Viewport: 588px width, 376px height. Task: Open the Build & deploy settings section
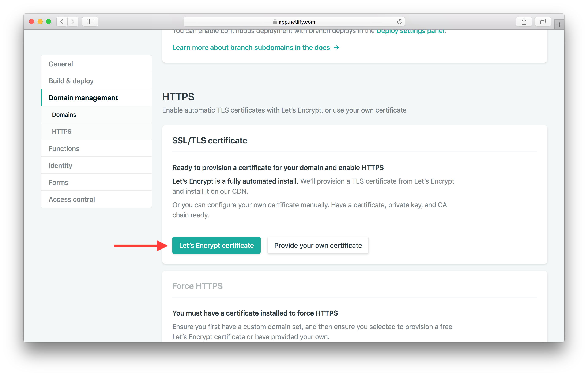pyautogui.click(x=71, y=81)
